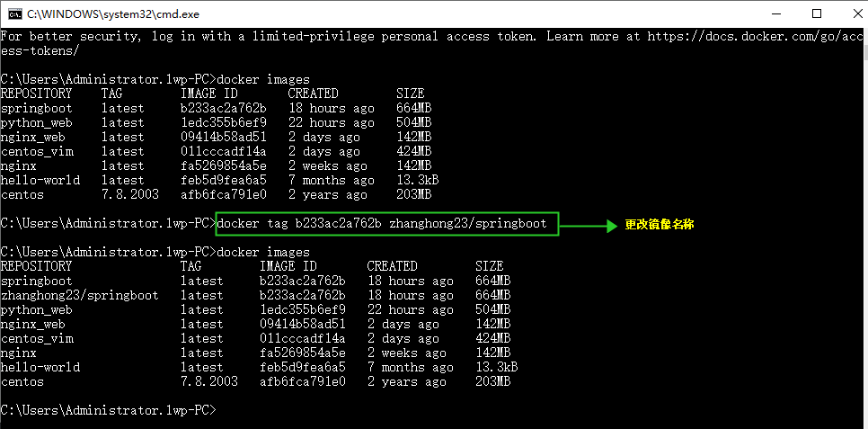The image size is (868, 429).
Task: Click the https://docs.docker.com/go/acc URL text
Action: (x=755, y=37)
